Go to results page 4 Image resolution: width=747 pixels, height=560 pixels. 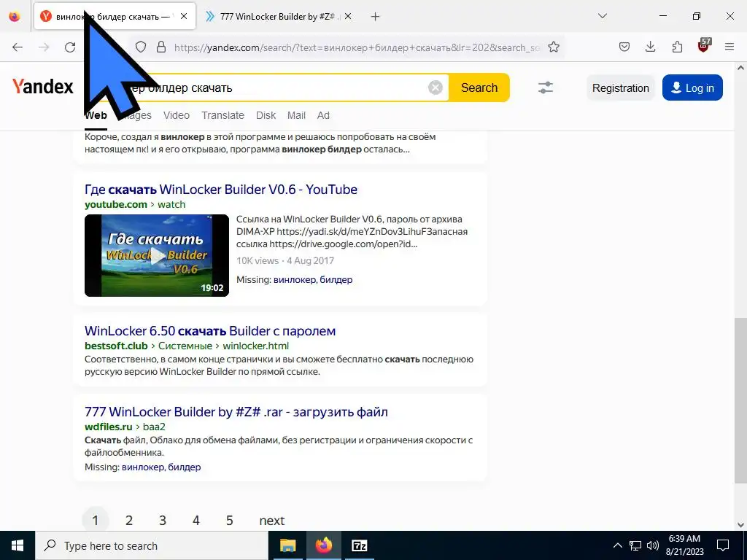point(196,521)
